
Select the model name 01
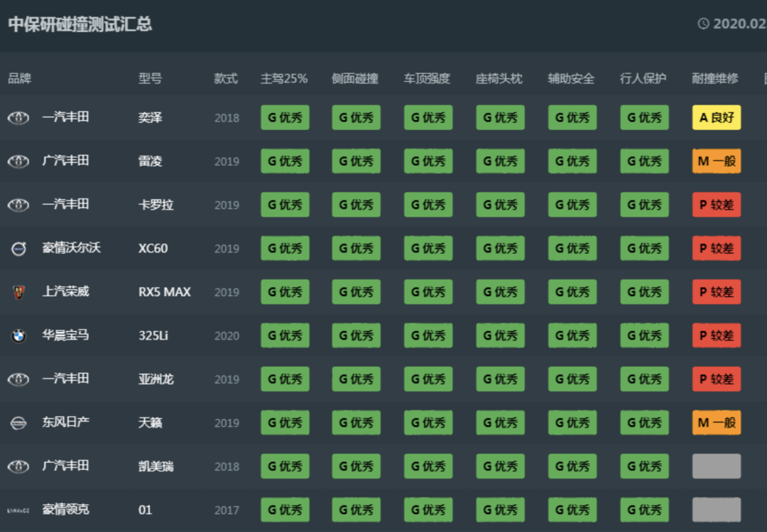[x=146, y=509]
